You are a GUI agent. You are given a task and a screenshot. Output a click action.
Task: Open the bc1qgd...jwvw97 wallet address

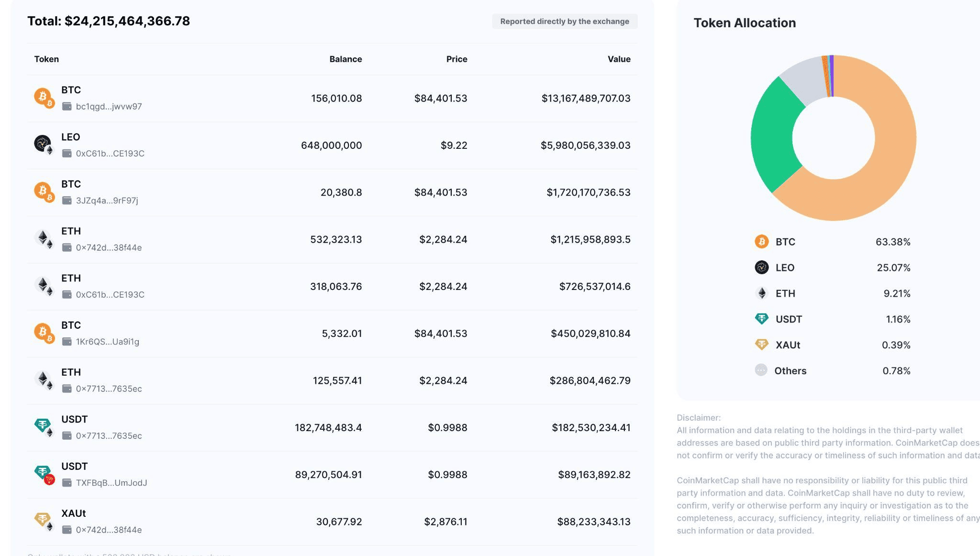tap(109, 107)
